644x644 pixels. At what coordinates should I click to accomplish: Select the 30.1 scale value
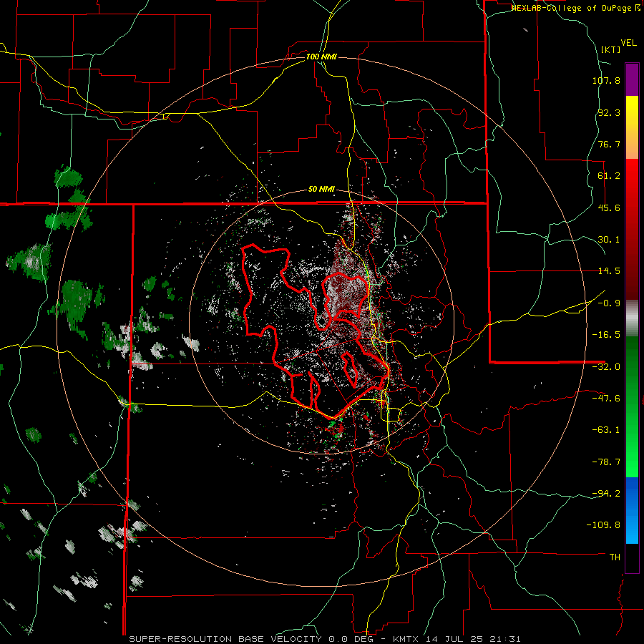(609, 240)
